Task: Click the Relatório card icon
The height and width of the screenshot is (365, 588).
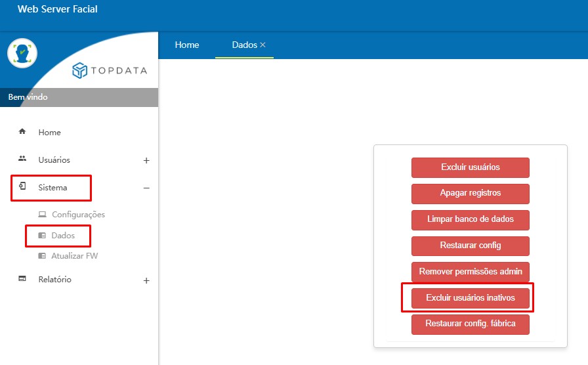Action: click(x=22, y=278)
